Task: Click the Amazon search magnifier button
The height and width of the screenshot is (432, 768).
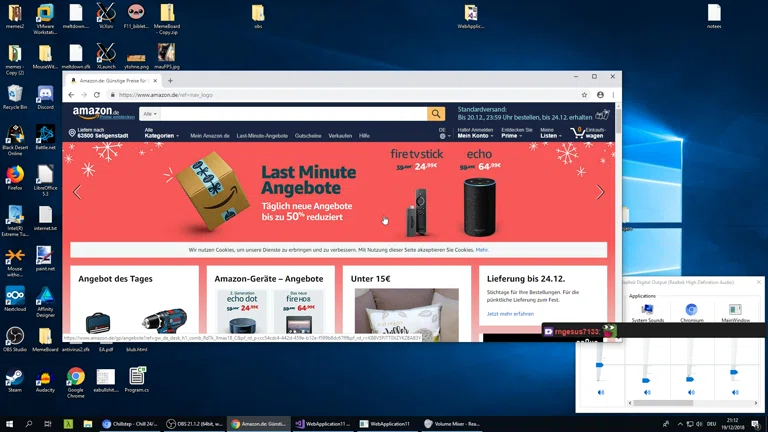Action: coord(436,114)
